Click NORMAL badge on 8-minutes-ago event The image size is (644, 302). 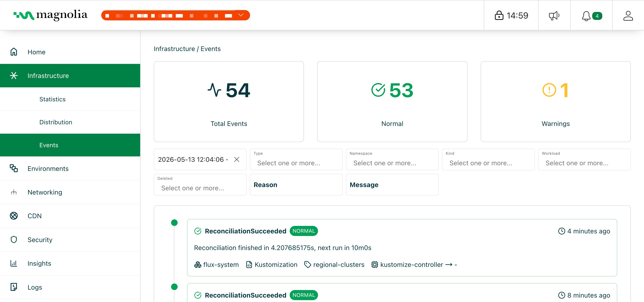click(304, 295)
